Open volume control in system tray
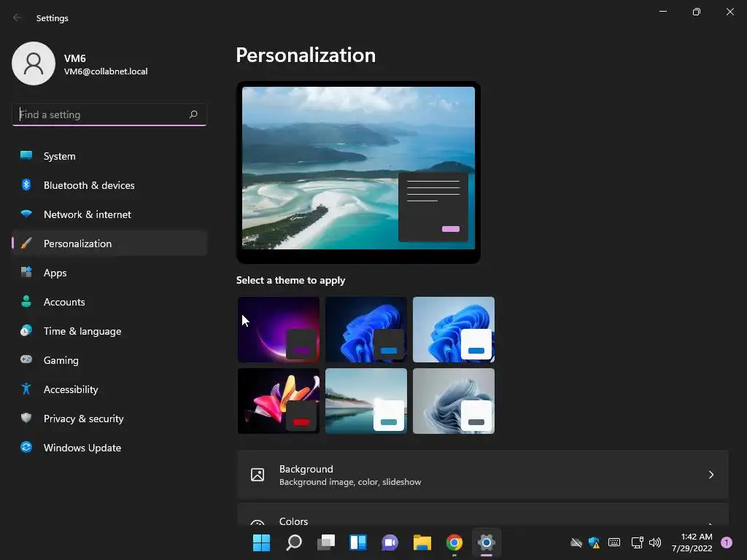Viewport: 747px width, 560px height. (x=655, y=542)
